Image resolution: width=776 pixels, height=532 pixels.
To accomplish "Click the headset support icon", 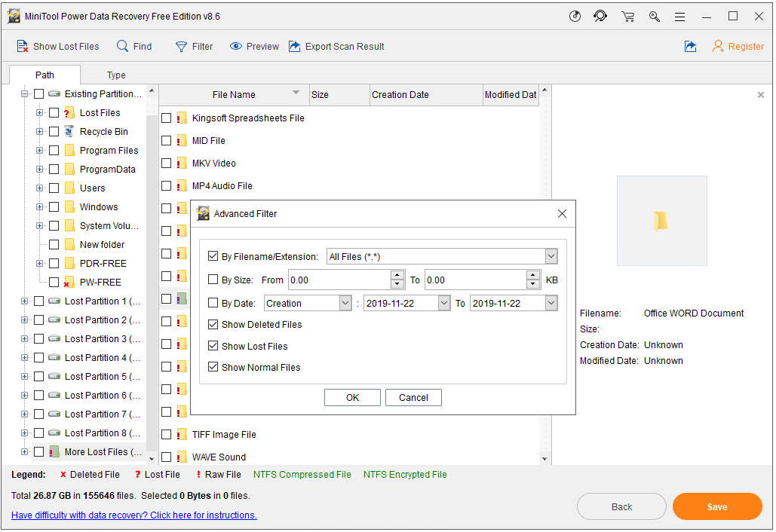I will 600,16.
